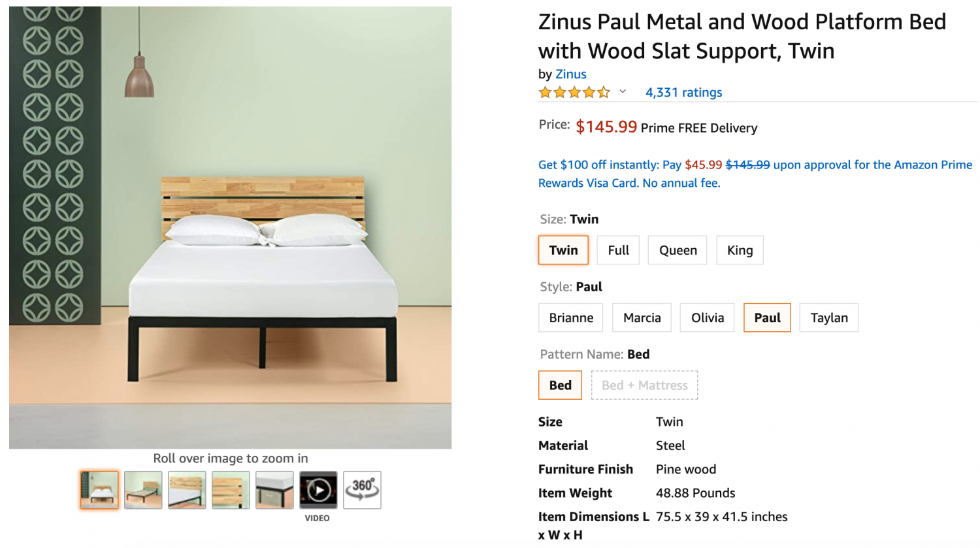The height and width of the screenshot is (548, 980).
Task: Select the wood headboard close-up thumbnail
Action: pos(231,490)
